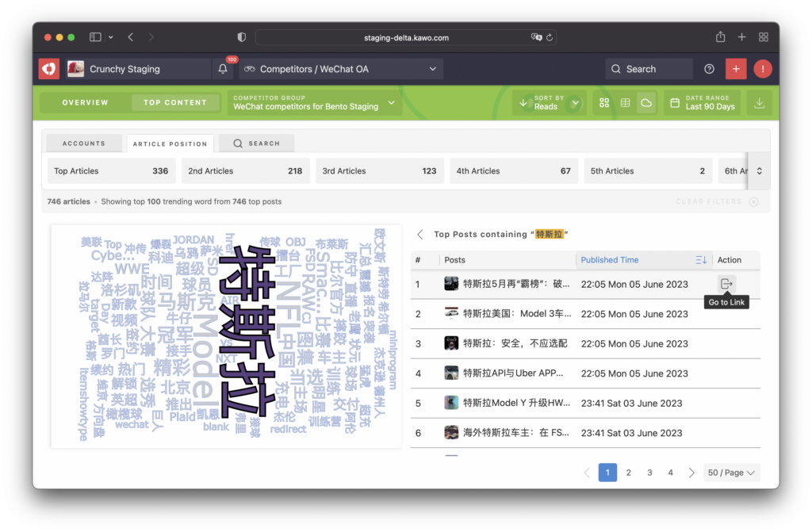
Task: Open the Sort By Reads dropdown
Action: point(550,102)
